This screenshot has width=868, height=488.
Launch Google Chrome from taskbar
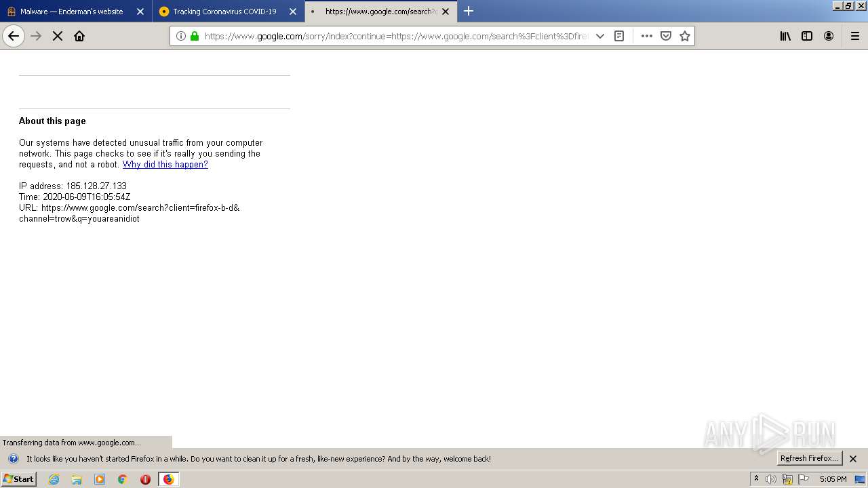coord(123,479)
